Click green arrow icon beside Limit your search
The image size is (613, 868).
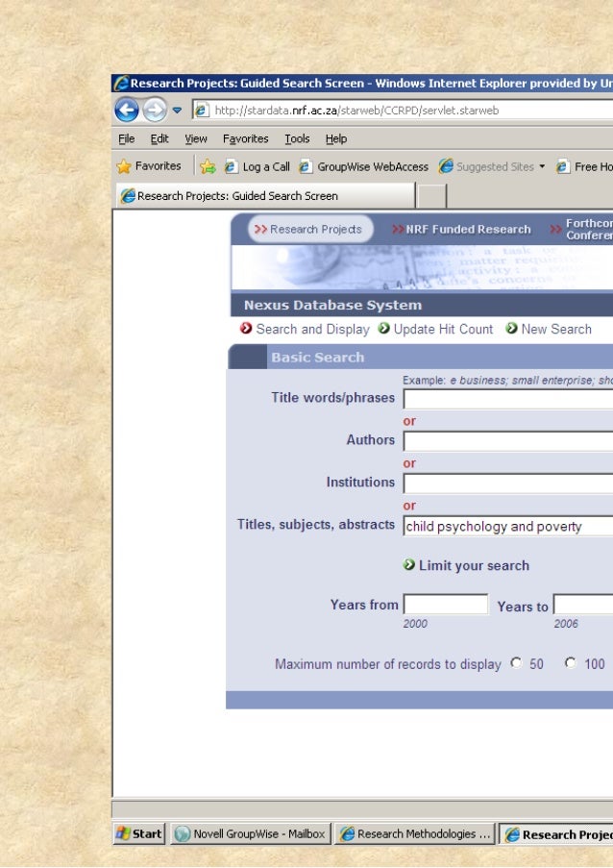click(409, 564)
